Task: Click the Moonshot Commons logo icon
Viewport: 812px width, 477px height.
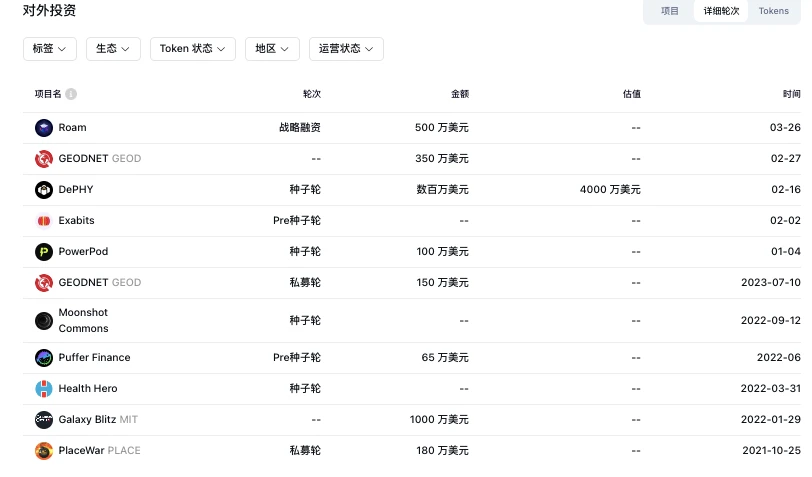Action: click(x=43, y=320)
